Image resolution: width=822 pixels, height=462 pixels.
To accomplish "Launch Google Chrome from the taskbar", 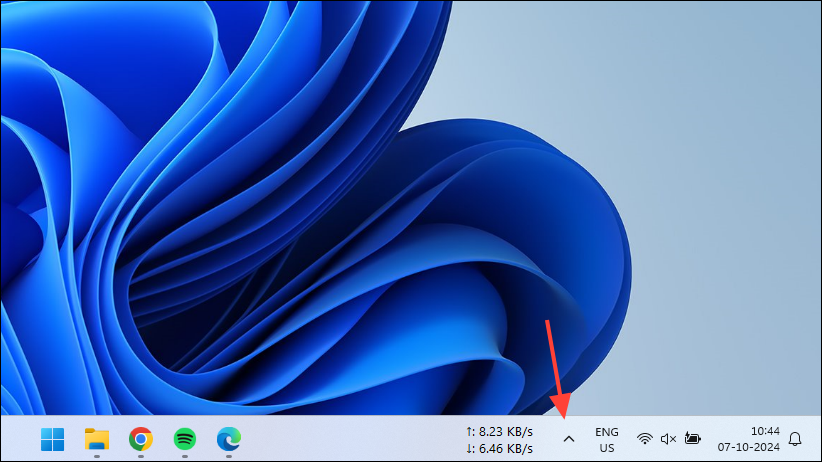I will click(x=141, y=439).
